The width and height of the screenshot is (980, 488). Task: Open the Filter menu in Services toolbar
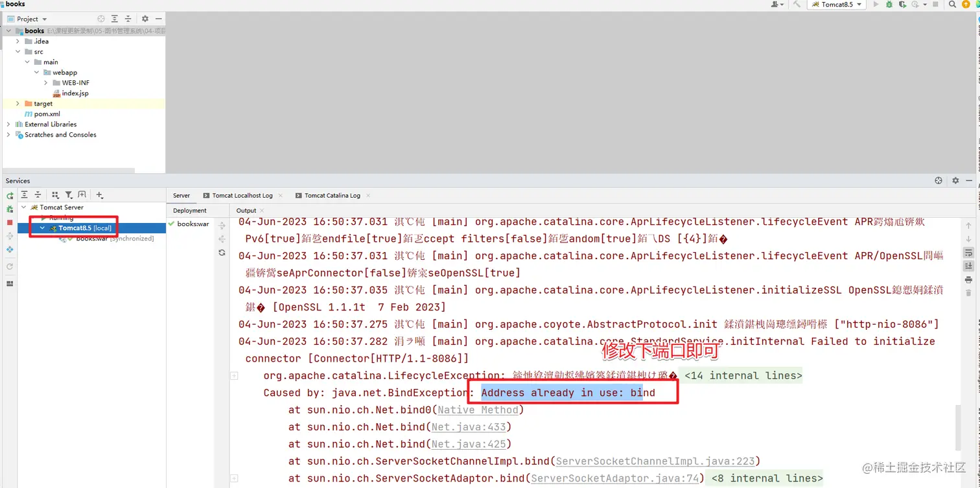click(69, 194)
